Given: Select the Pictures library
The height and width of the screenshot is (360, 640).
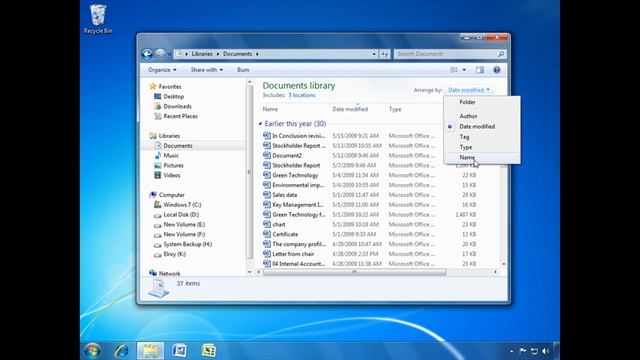Looking at the screenshot, I should [173, 165].
